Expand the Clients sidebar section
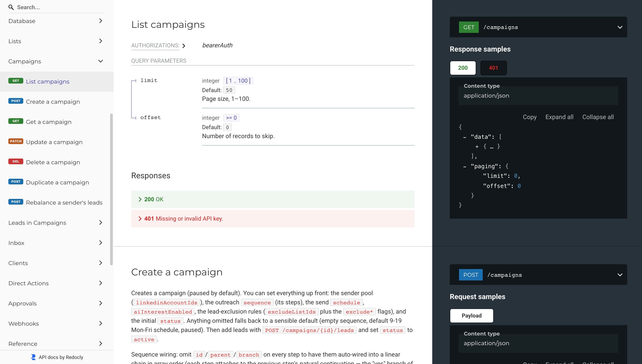Image resolution: width=642 pixels, height=364 pixels. tap(57, 263)
